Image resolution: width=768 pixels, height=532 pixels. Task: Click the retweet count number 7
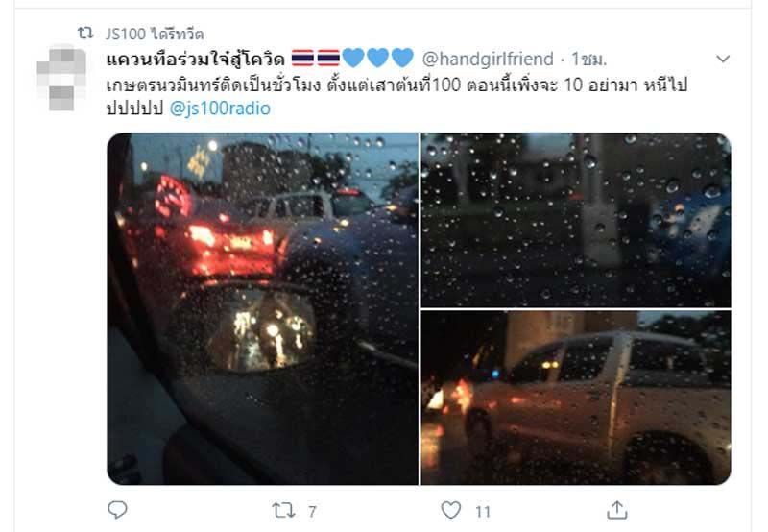coord(312,512)
